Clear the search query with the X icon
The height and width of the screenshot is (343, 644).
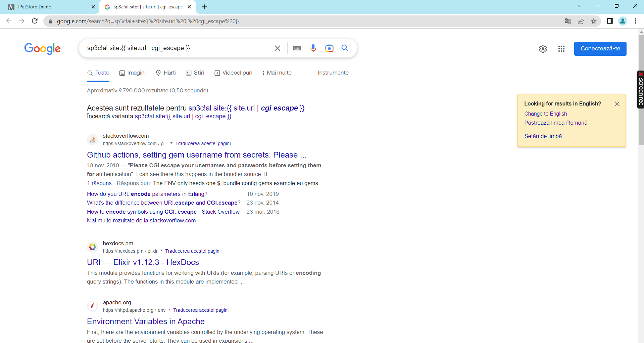click(277, 48)
